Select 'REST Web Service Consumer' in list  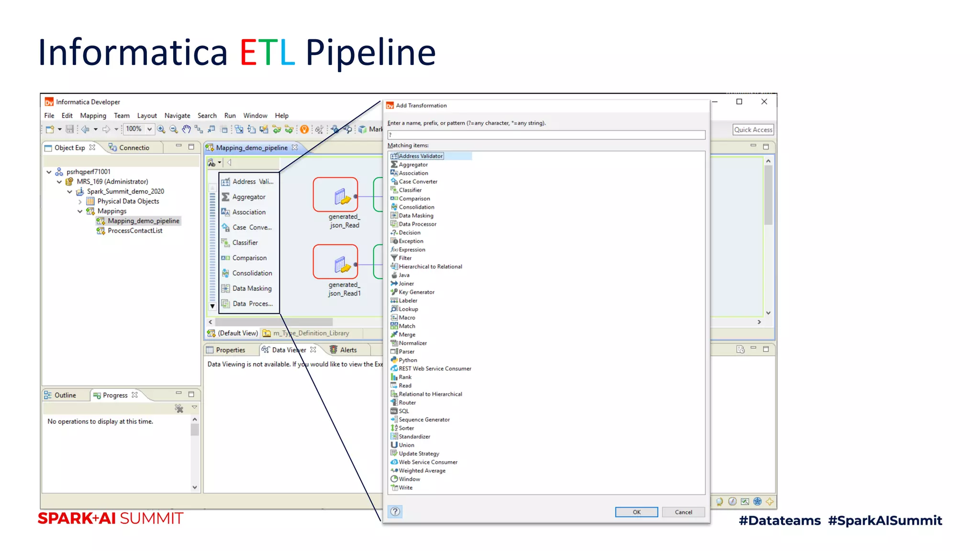[x=435, y=369]
